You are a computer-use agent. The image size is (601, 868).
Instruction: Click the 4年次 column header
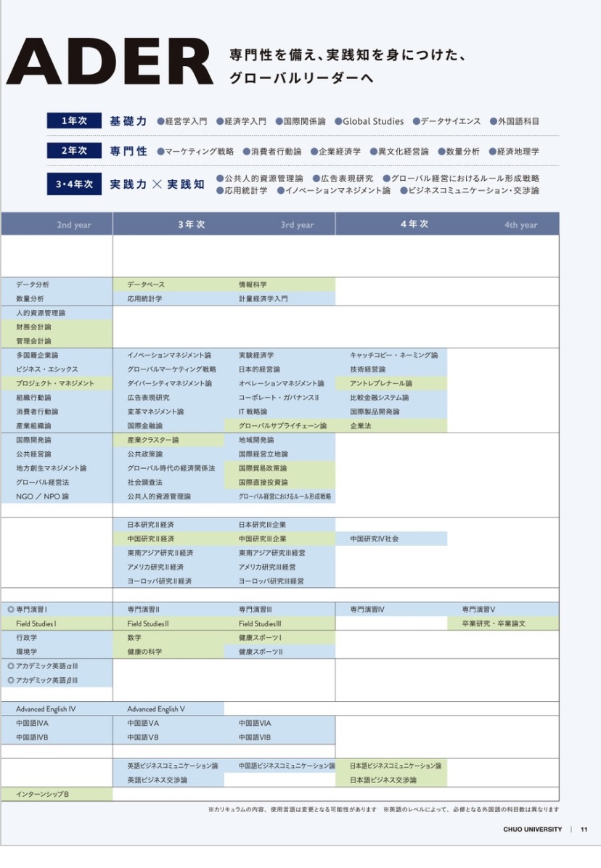coord(414,224)
